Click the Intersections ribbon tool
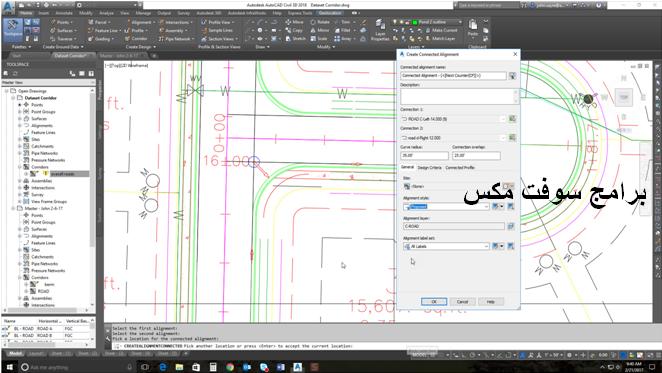The image size is (662, 373). point(176,22)
